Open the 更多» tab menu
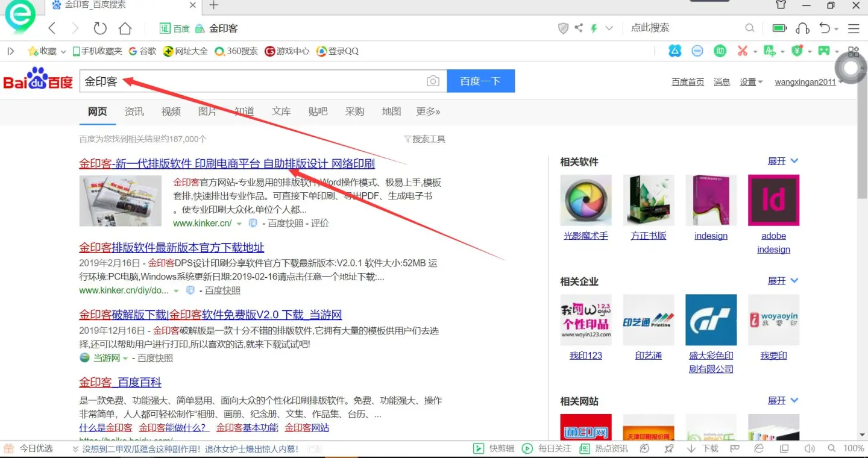Image resolution: width=868 pixels, height=458 pixels. (429, 111)
